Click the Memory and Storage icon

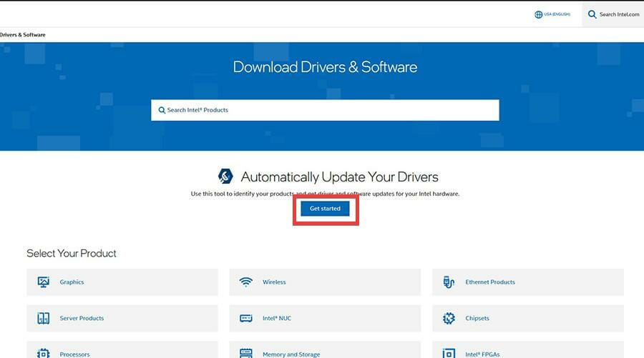click(x=246, y=354)
